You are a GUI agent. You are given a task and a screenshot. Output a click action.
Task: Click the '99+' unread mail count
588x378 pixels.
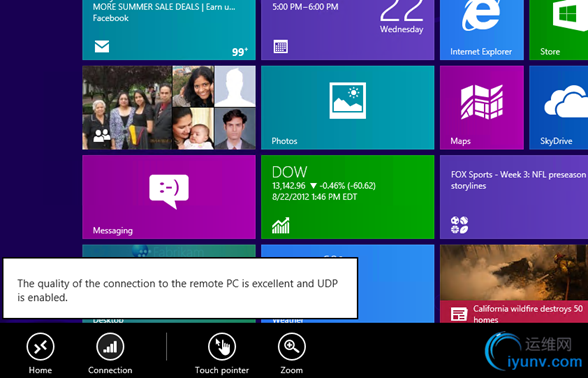[x=240, y=52]
